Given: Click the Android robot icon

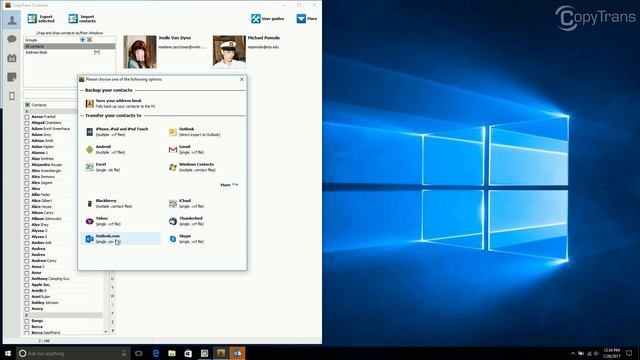Looking at the screenshot, I should click(89, 149).
